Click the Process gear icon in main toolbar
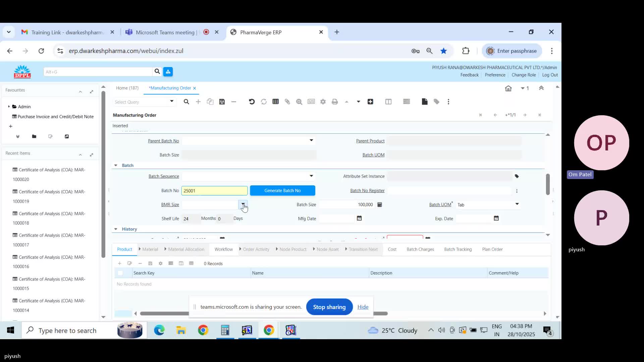 323,102
